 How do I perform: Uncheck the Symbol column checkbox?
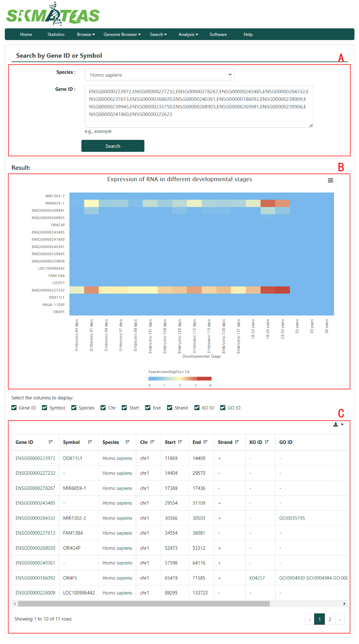coord(44,407)
